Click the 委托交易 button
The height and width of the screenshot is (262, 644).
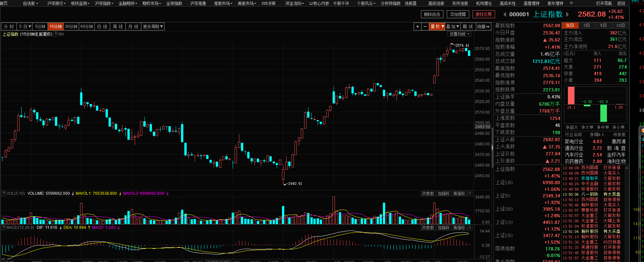tap(483, 14)
